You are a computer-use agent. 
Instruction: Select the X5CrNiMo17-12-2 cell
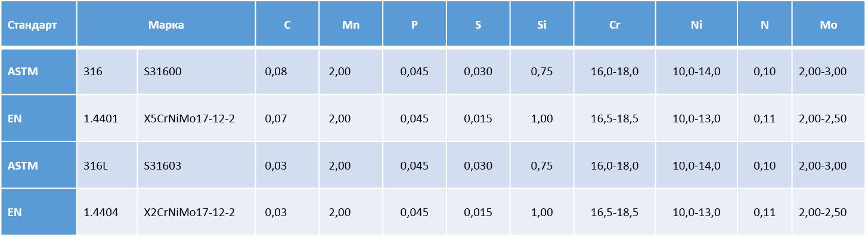coord(196,118)
